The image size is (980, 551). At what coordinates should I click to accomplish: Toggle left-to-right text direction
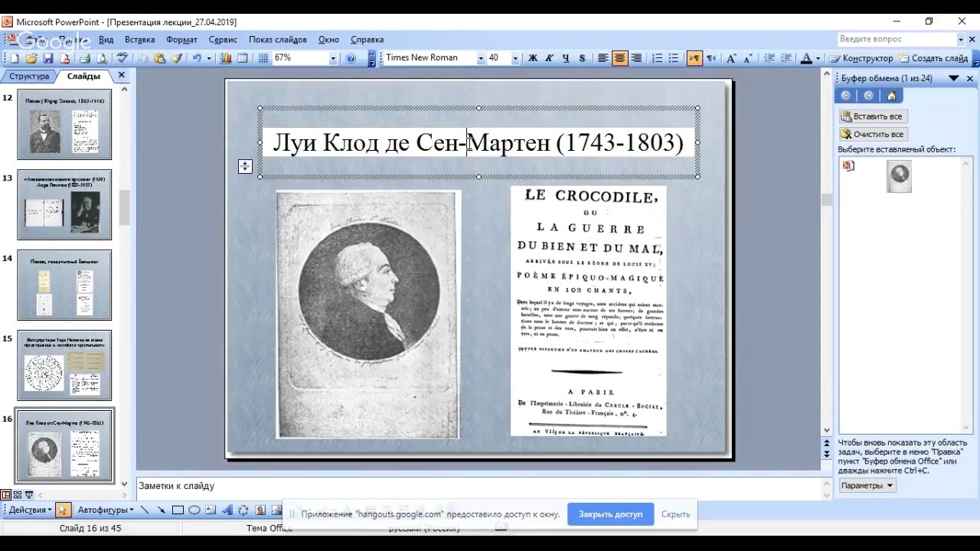coord(694,58)
